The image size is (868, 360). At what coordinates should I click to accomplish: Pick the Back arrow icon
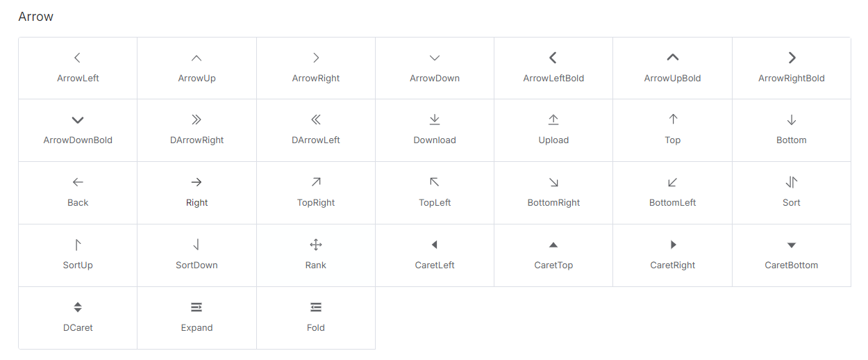pos(78,182)
